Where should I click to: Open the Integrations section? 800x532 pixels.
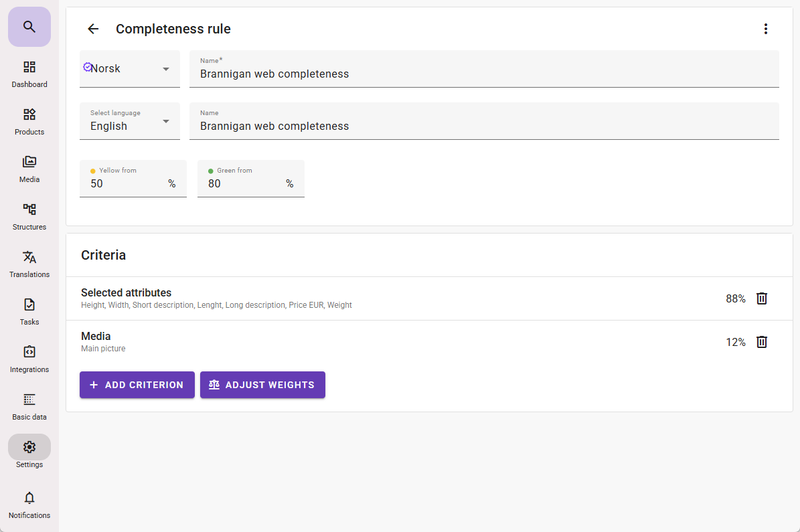(x=29, y=358)
